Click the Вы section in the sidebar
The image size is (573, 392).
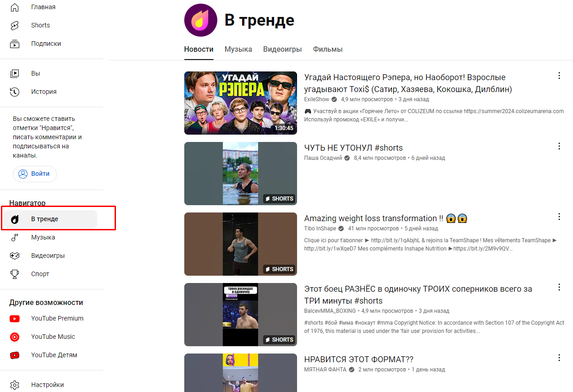(x=36, y=73)
